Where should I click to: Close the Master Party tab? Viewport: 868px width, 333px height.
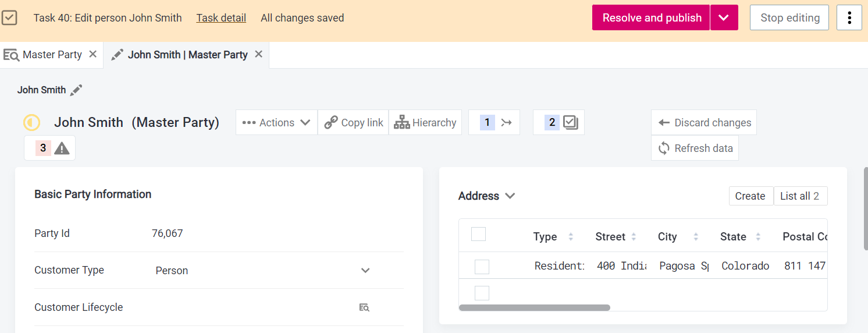93,54
